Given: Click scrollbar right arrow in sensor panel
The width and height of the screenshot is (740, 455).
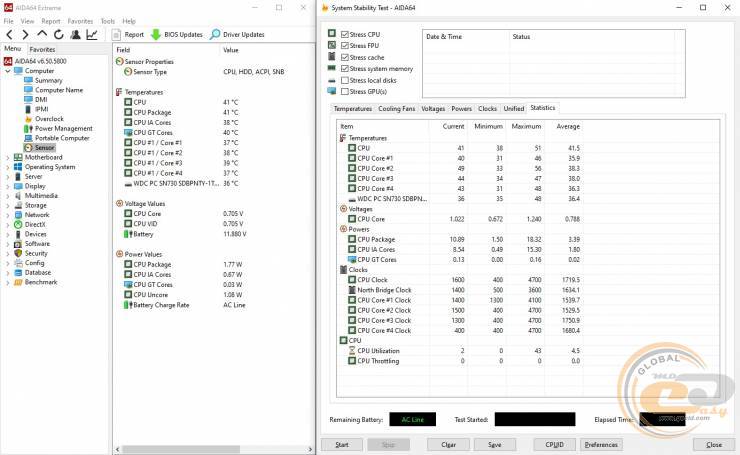Looking at the screenshot, I should point(310,449).
